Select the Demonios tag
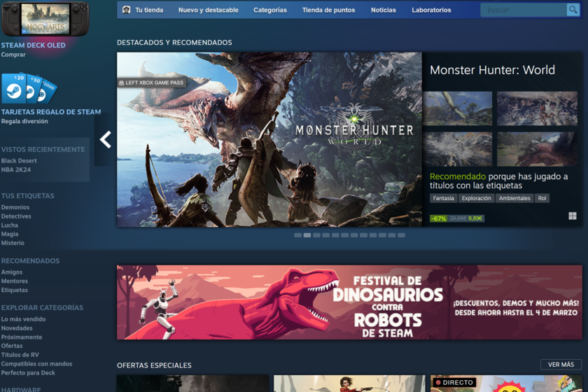The image size is (588, 392). [x=15, y=207]
